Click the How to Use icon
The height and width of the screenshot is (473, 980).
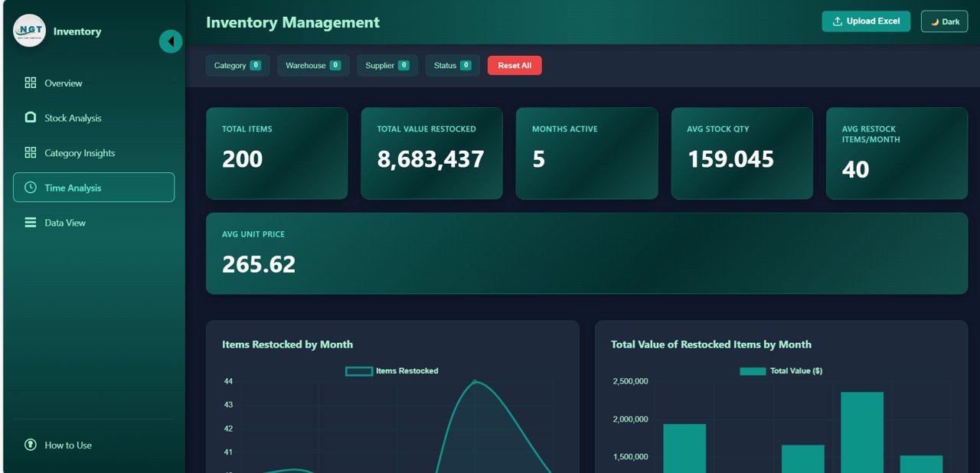(x=31, y=445)
